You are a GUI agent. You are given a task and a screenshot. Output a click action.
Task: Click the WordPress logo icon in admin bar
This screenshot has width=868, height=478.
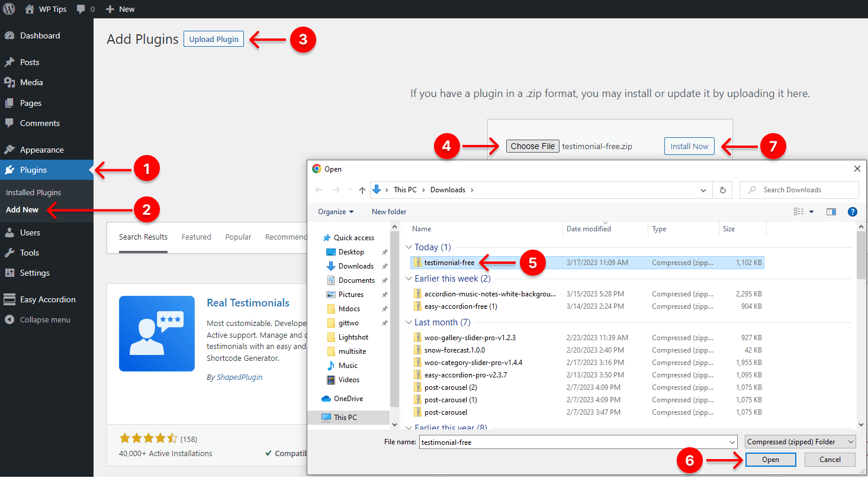point(9,9)
